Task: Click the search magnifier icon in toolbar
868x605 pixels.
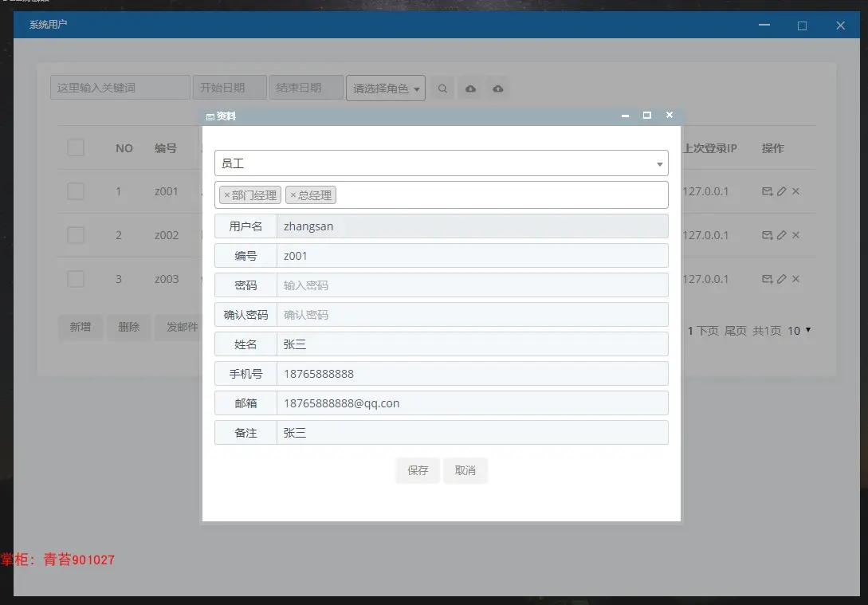Action: coord(442,88)
